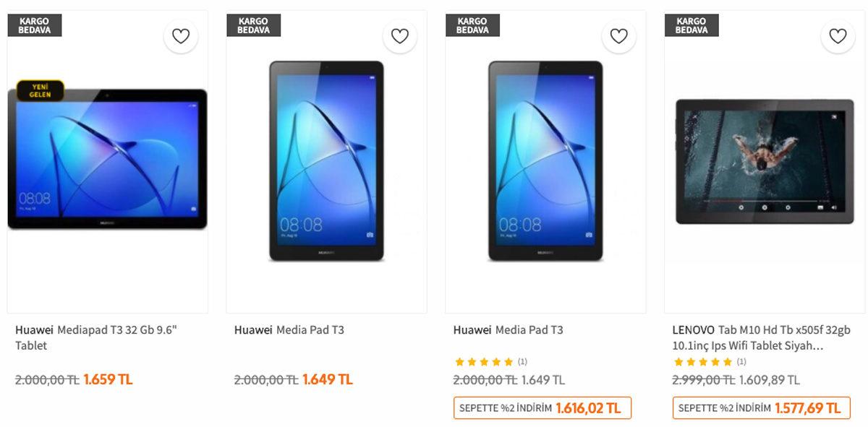
Task: Click heart icon on second Huawei Media Pad T3
Action: [400, 36]
